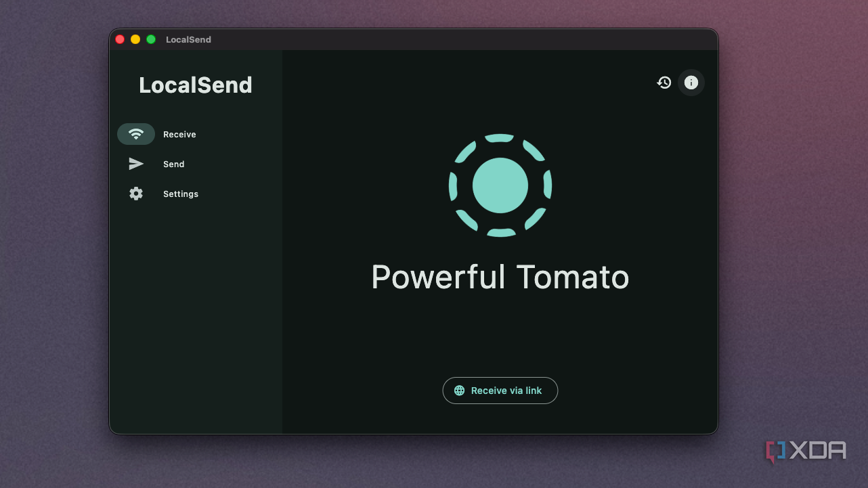Maximize LocalSend window with green button
The image size is (868, 488).
[x=151, y=39]
